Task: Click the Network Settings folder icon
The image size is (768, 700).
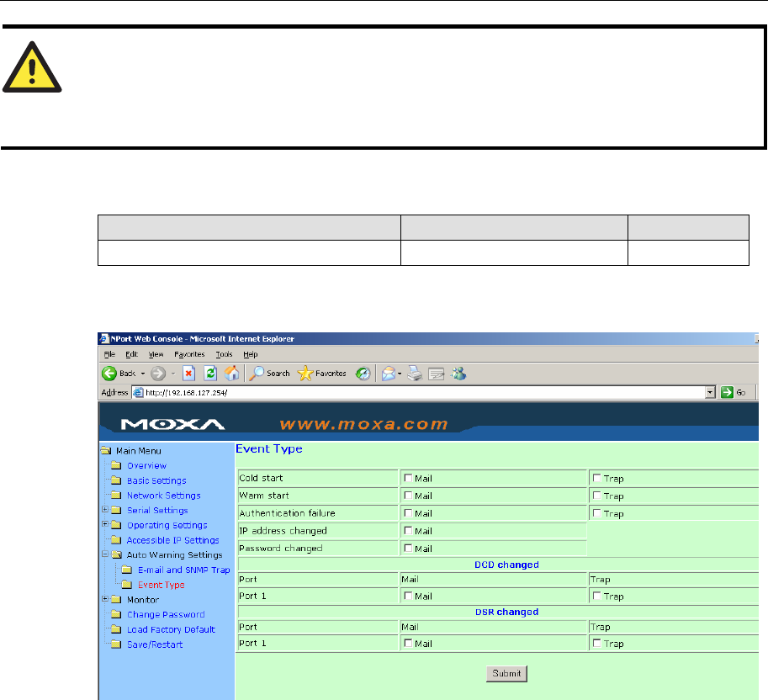Action: pyautogui.click(x=116, y=495)
